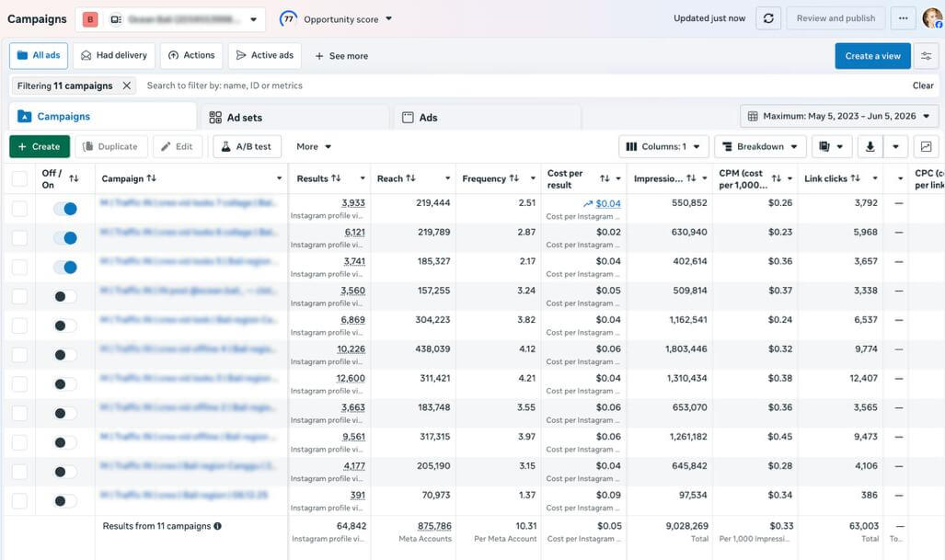
Task: Open the three-dot more options menu
Action: [902, 18]
